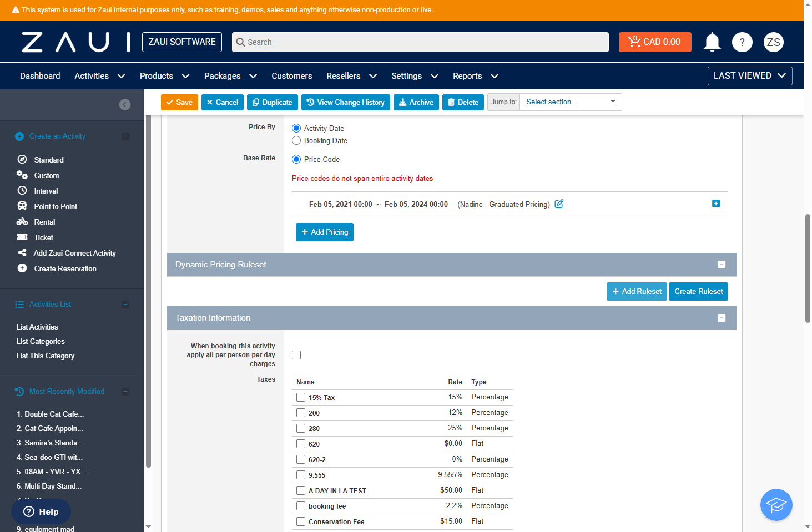Click the Create Reservation plus icon

tap(22, 268)
